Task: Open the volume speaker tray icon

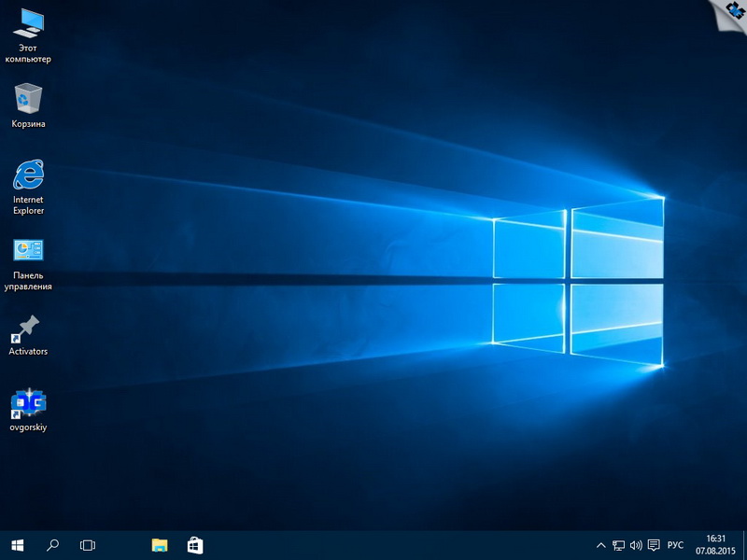Action: (636, 545)
